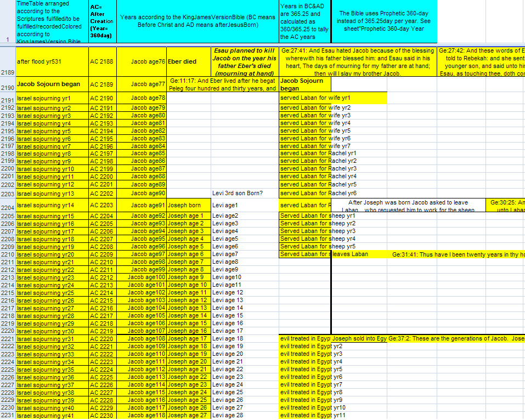This screenshot has width=525, height=420.
Task: Click the 'Joseph age 27' cell
Action: point(189,415)
